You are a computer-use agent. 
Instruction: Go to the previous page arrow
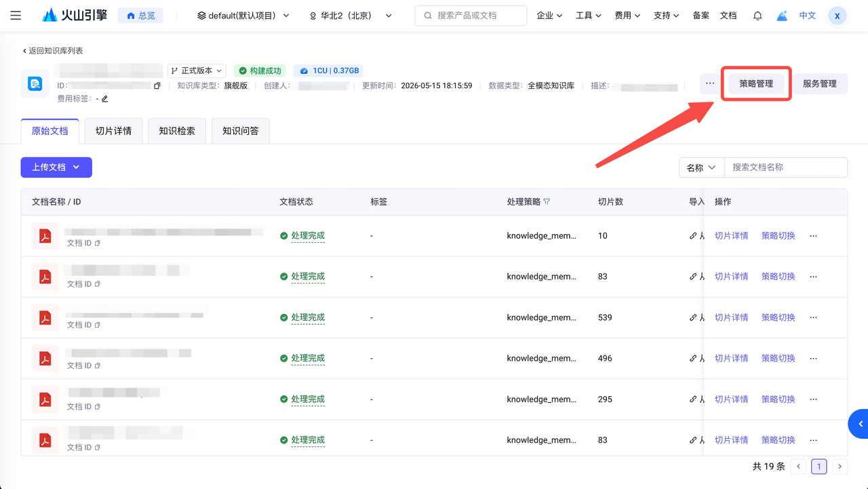(799, 467)
